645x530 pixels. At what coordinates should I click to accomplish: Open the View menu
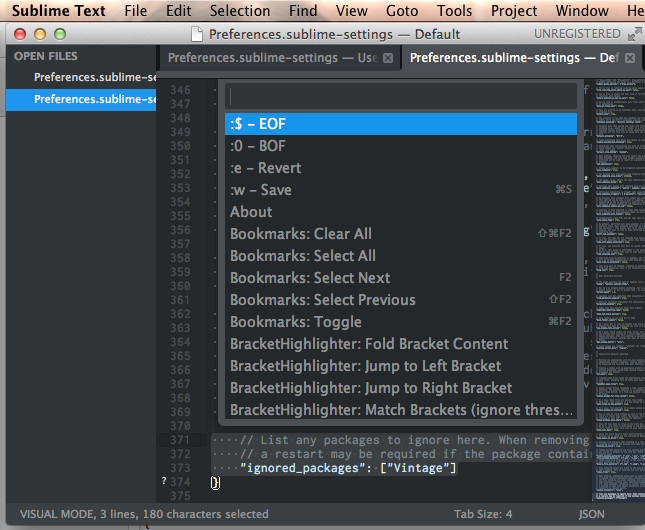click(x=351, y=11)
